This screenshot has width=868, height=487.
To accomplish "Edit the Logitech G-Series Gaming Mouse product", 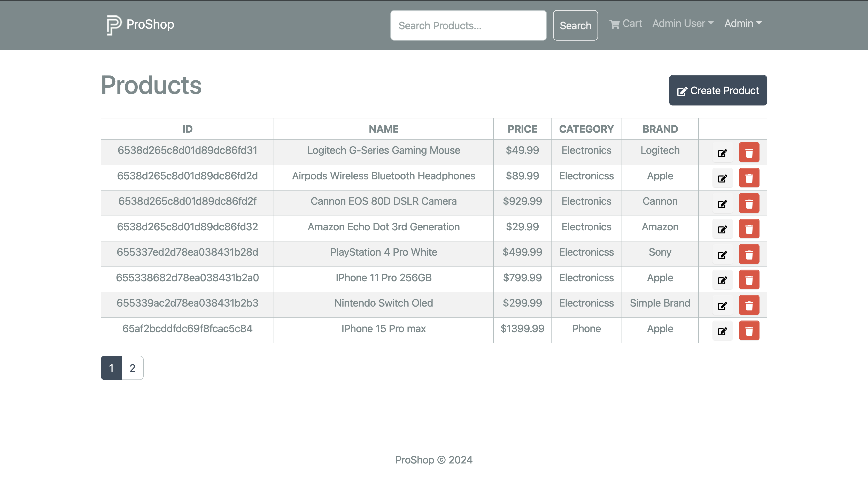I will pos(722,153).
